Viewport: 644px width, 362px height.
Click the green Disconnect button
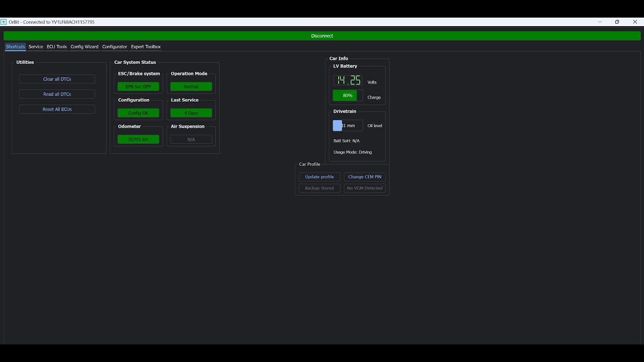point(322,36)
